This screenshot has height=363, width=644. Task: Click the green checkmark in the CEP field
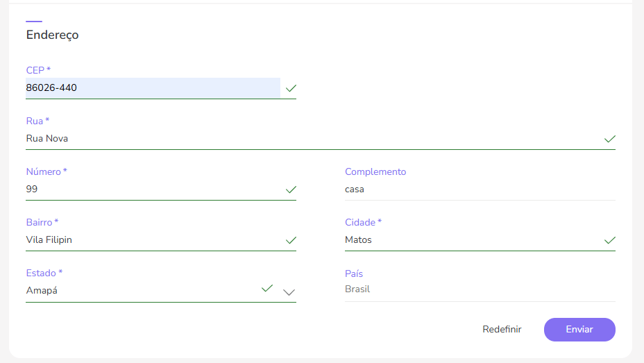coord(291,88)
